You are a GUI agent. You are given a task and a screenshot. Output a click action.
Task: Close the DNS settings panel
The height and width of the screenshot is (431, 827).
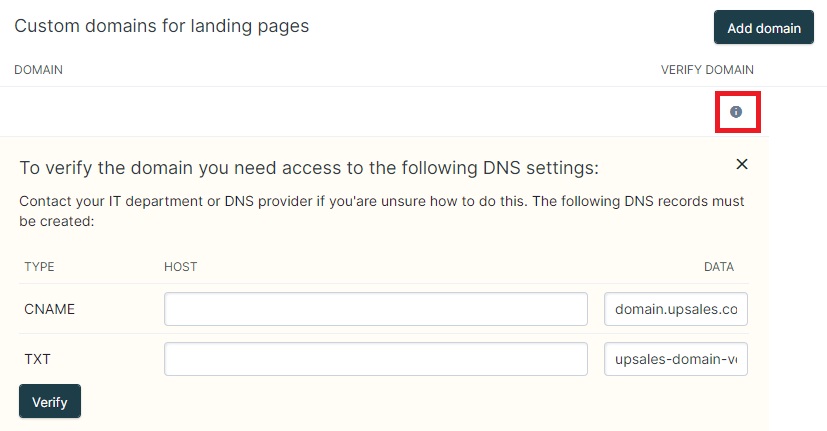(742, 164)
